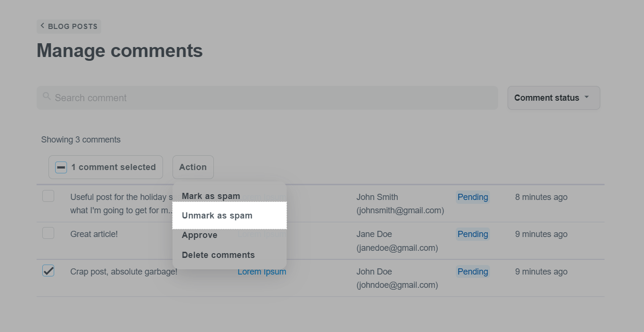Focus the Search comment field
The height and width of the screenshot is (332, 644).
click(267, 98)
